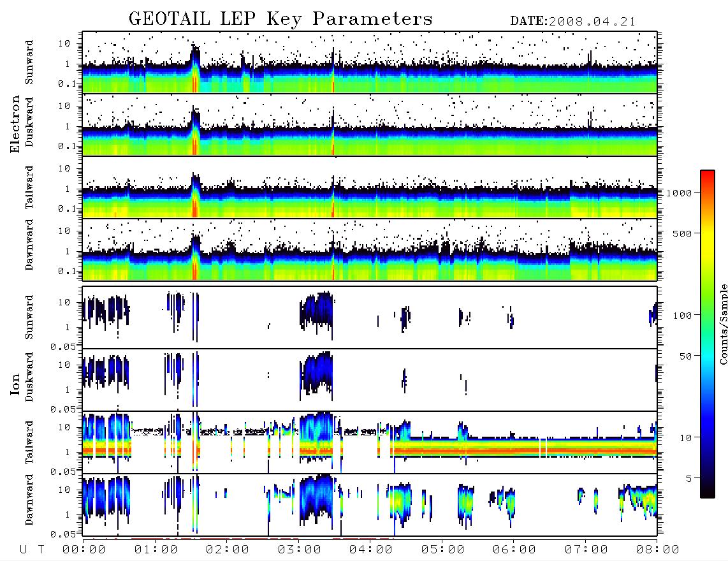Select the 02:00 time tick label
The height and width of the screenshot is (561, 728).
(228, 550)
